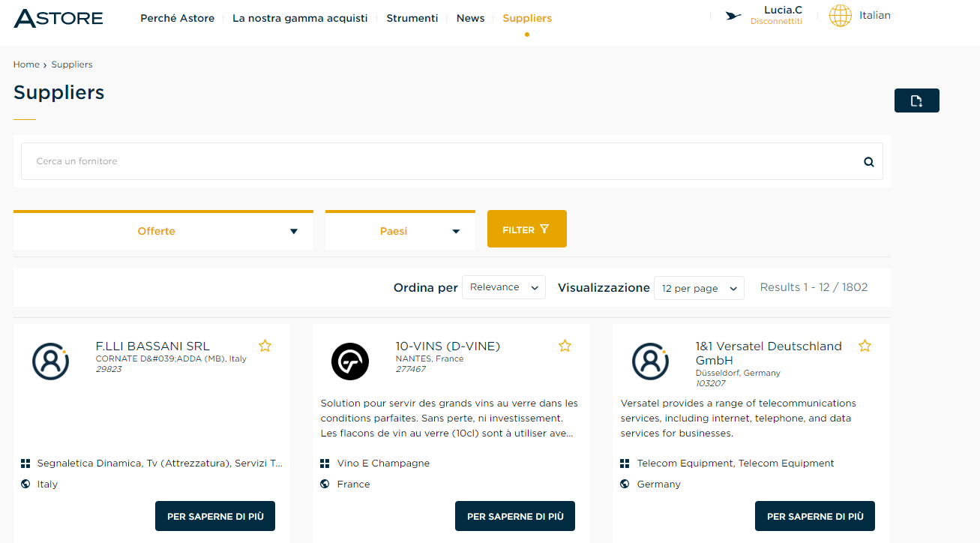Click 1&1 Versatel avatar logo

click(x=650, y=361)
